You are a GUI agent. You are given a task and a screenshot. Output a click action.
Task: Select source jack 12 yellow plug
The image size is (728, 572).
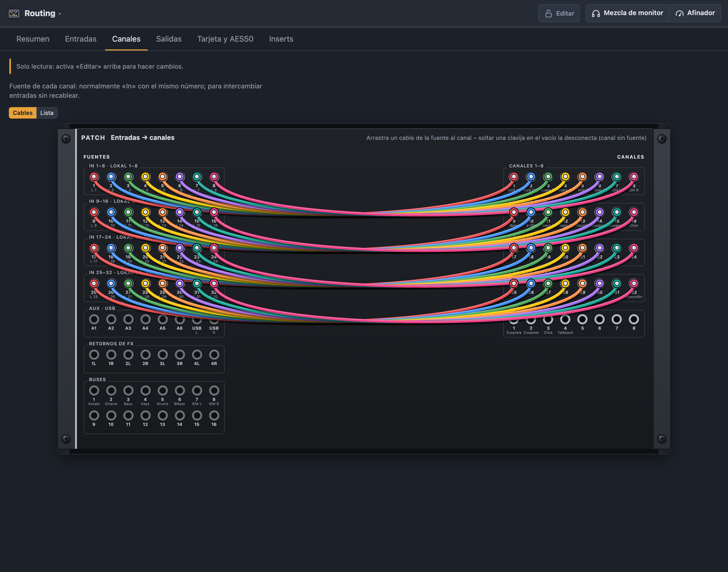point(146,212)
